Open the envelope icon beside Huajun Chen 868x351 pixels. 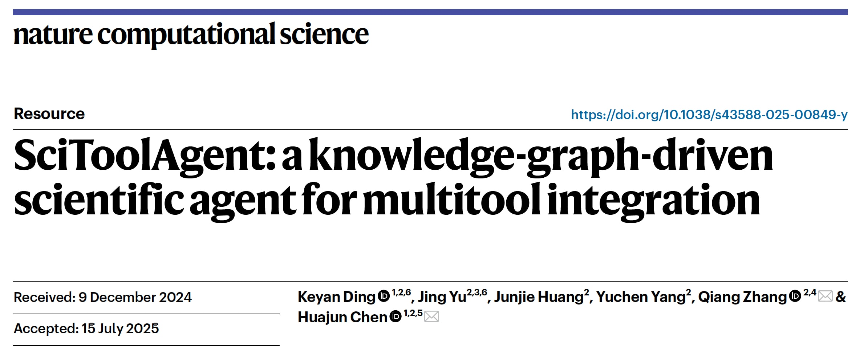(431, 317)
